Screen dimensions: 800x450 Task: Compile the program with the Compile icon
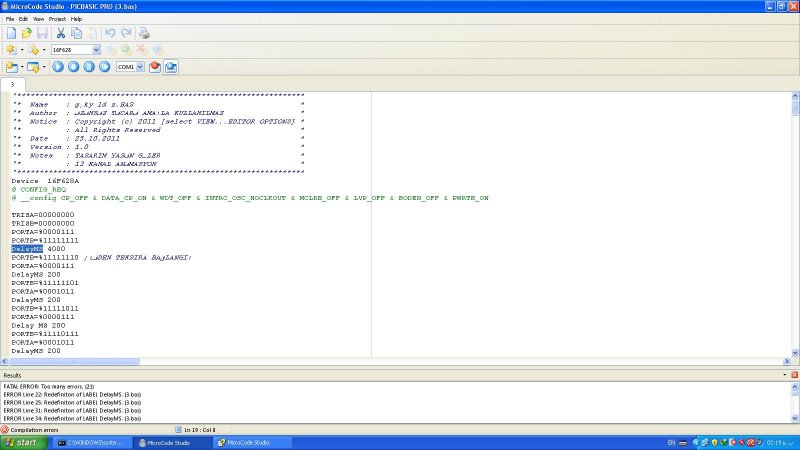[10, 49]
